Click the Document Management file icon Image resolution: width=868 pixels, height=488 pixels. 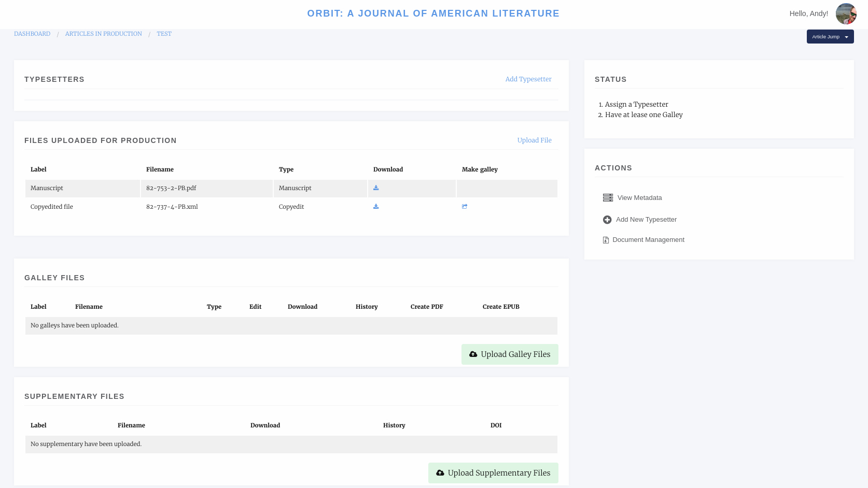coord(606,240)
